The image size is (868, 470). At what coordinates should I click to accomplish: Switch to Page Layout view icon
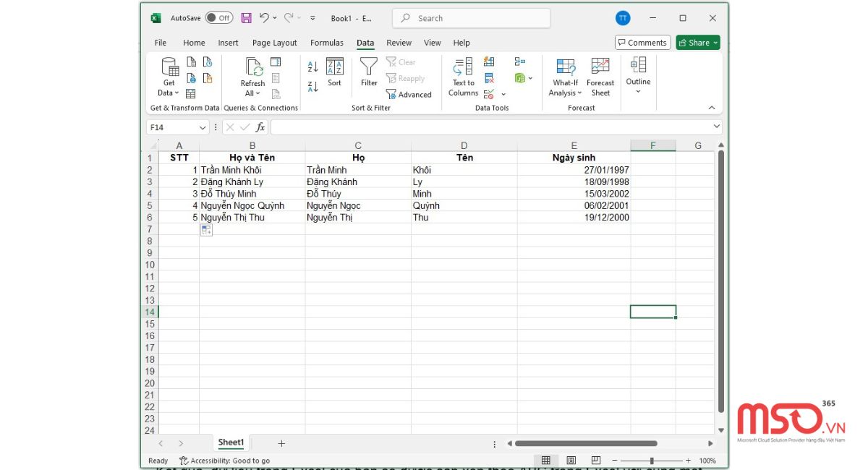coord(571,461)
